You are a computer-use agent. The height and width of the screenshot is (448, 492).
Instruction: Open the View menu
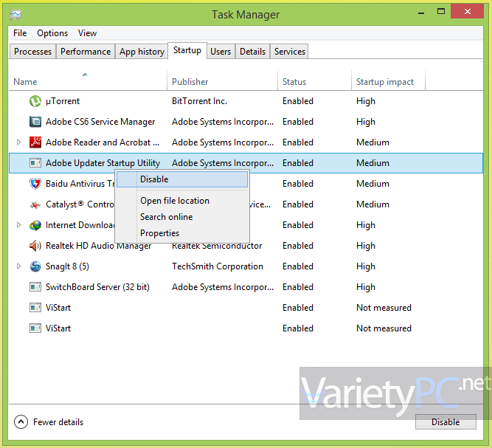pyautogui.click(x=87, y=33)
